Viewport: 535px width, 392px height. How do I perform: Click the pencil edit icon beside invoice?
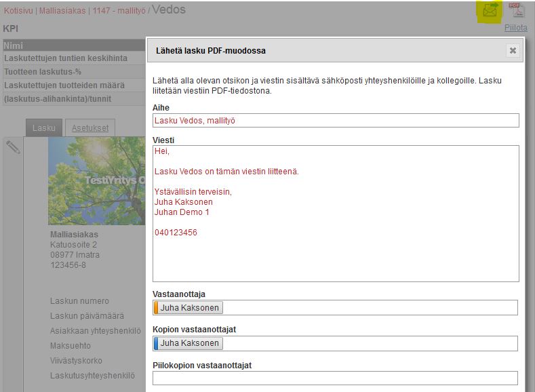[x=14, y=147]
